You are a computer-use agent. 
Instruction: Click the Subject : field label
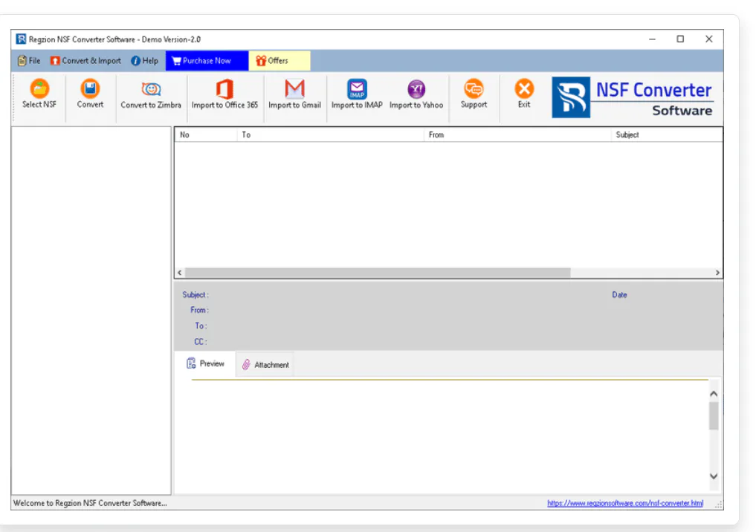pos(196,294)
